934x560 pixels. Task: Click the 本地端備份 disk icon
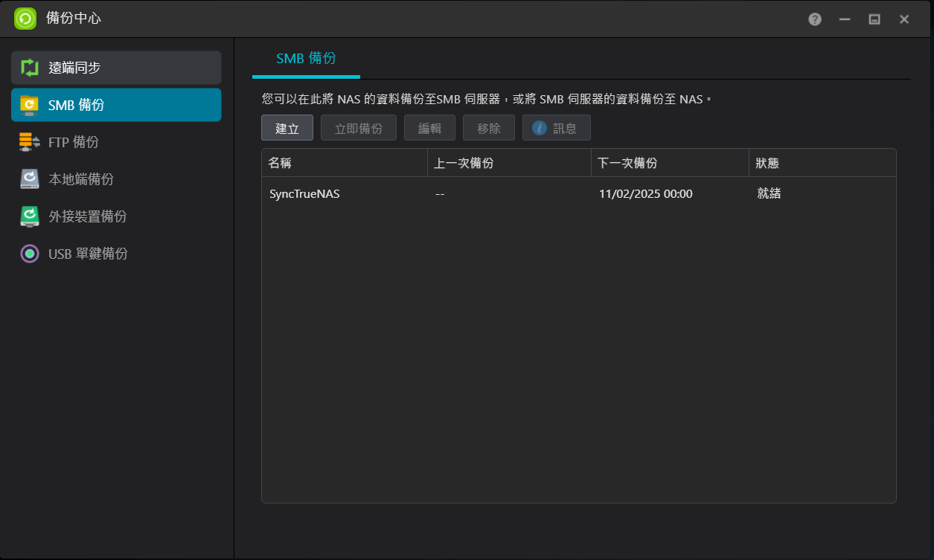point(30,179)
